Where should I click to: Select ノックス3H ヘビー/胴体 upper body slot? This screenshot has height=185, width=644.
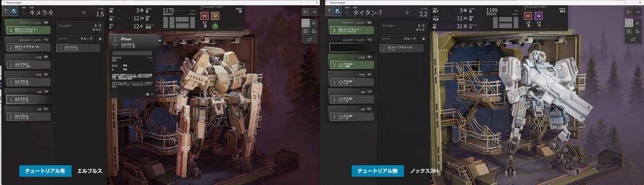[352, 65]
